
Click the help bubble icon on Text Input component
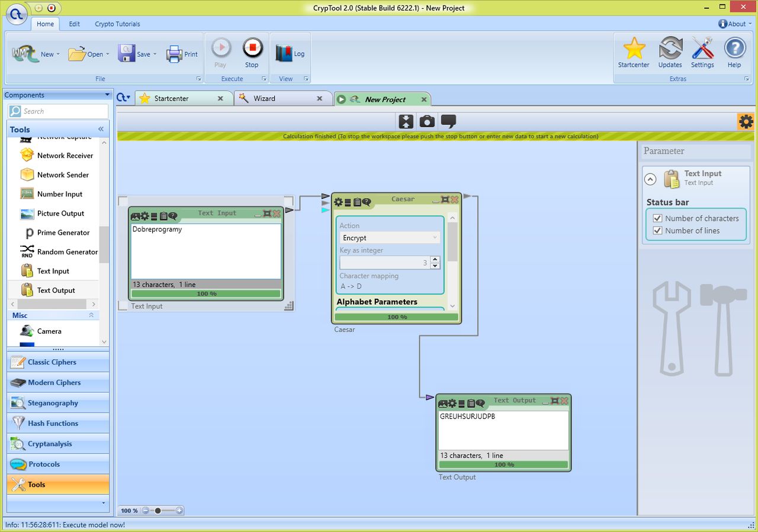(173, 216)
